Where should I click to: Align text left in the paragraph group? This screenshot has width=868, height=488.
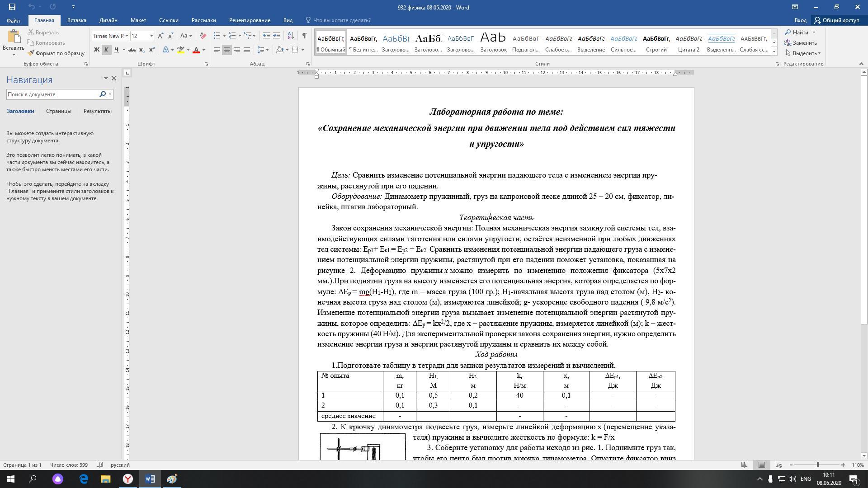tap(217, 50)
